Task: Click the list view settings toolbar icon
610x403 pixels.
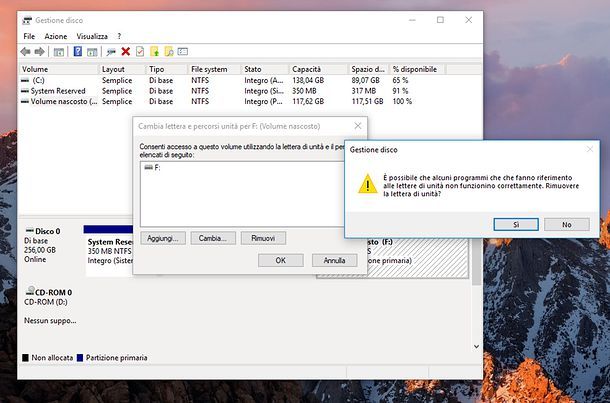Action: [183, 51]
